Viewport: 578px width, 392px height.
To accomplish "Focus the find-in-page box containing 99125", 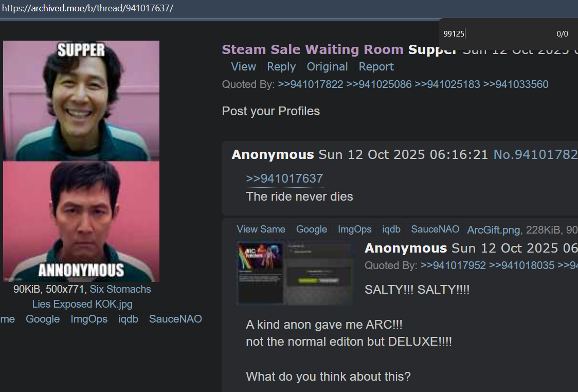I will pyautogui.click(x=494, y=34).
